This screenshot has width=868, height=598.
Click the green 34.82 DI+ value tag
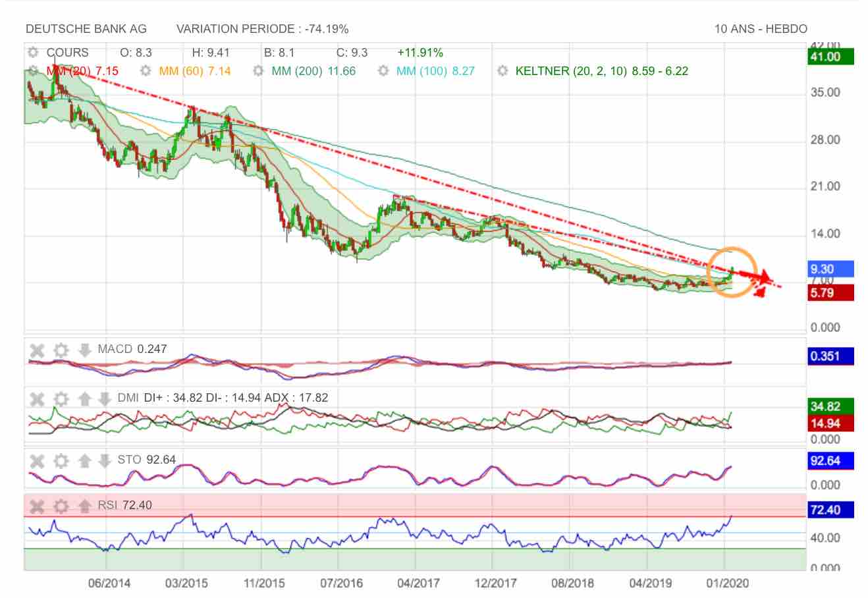[830, 407]
